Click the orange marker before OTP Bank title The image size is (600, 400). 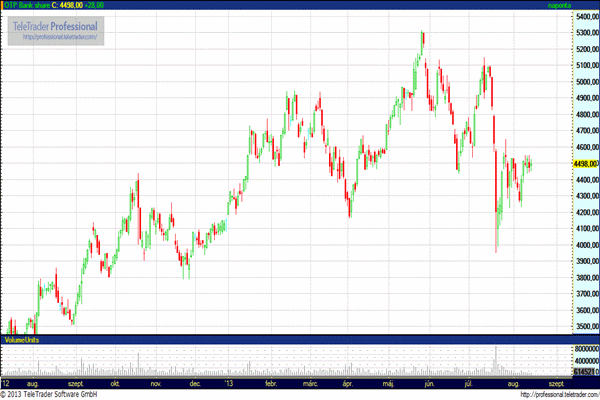(3, 5)
